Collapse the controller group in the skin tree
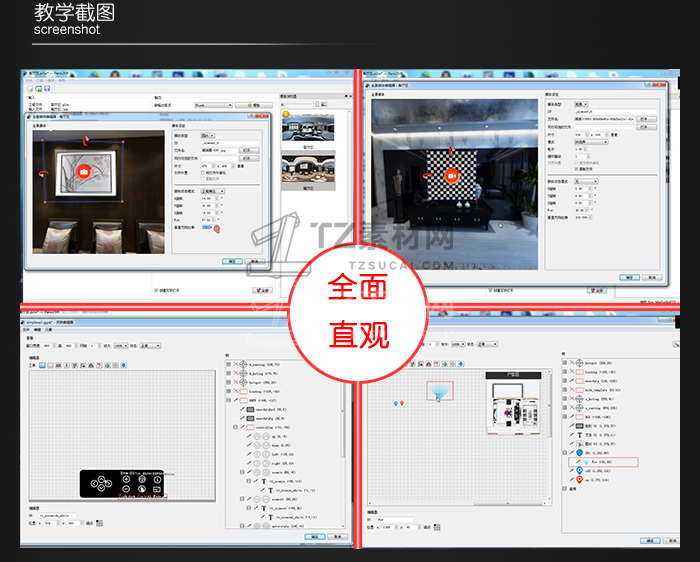700x562 pixels. pos(235,427)
